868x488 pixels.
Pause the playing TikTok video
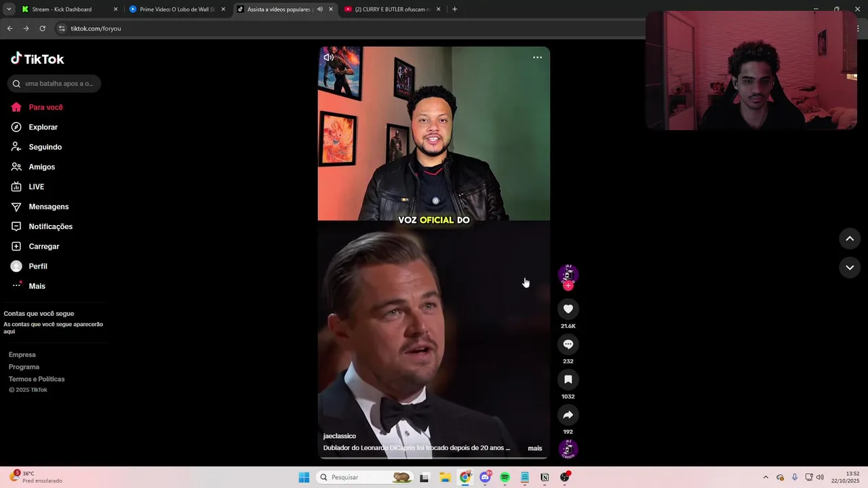click(434, 252)
